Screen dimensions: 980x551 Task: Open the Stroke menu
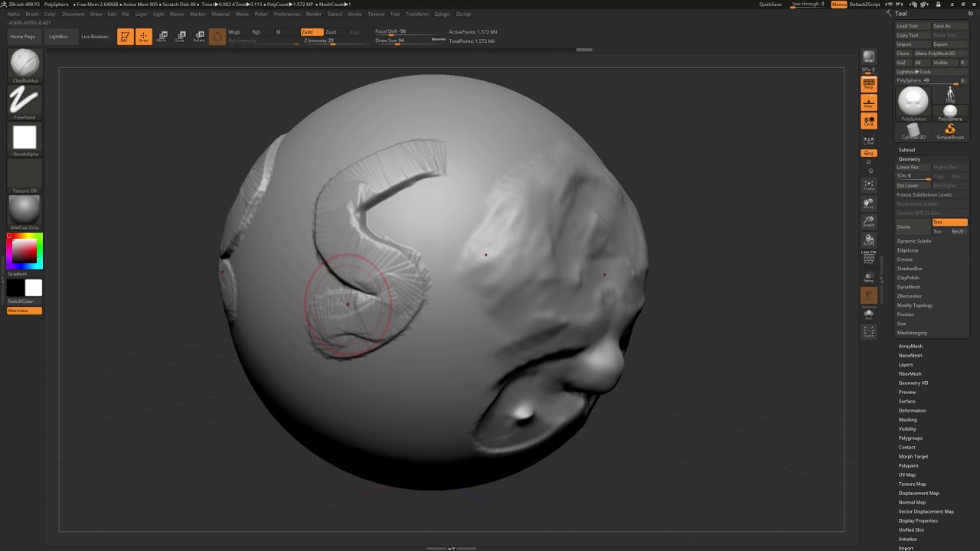354,14
